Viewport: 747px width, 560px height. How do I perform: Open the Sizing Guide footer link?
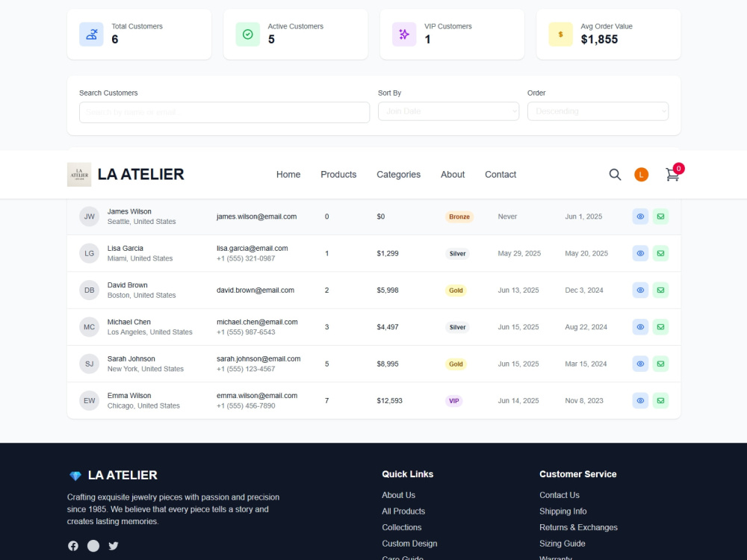click(x=562, y=544)
